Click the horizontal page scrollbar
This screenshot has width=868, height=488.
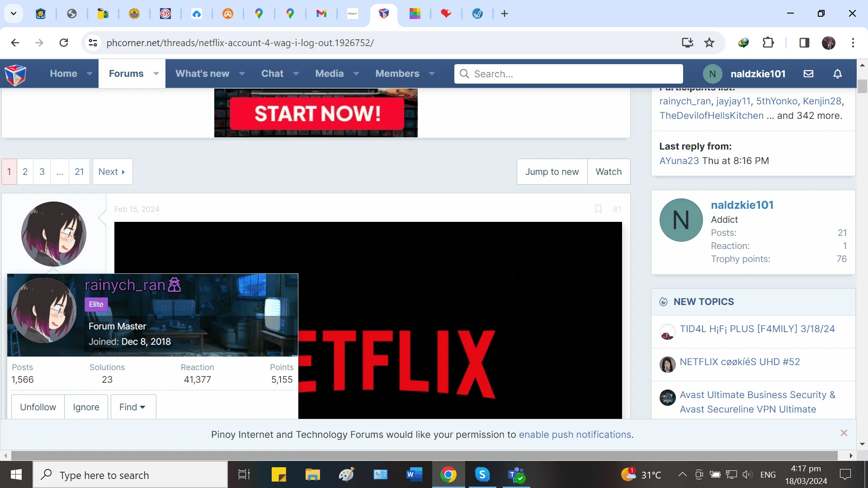425,455
